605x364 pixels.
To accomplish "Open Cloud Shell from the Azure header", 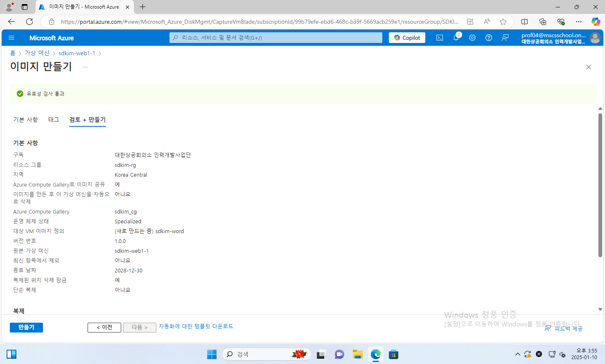I will point(440,38).
